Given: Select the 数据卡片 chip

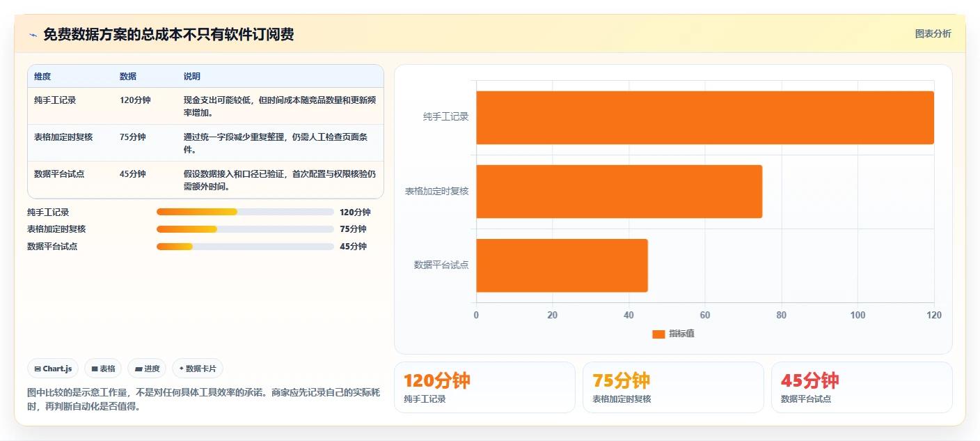Looking at the screenshot, I should point(198,369).
